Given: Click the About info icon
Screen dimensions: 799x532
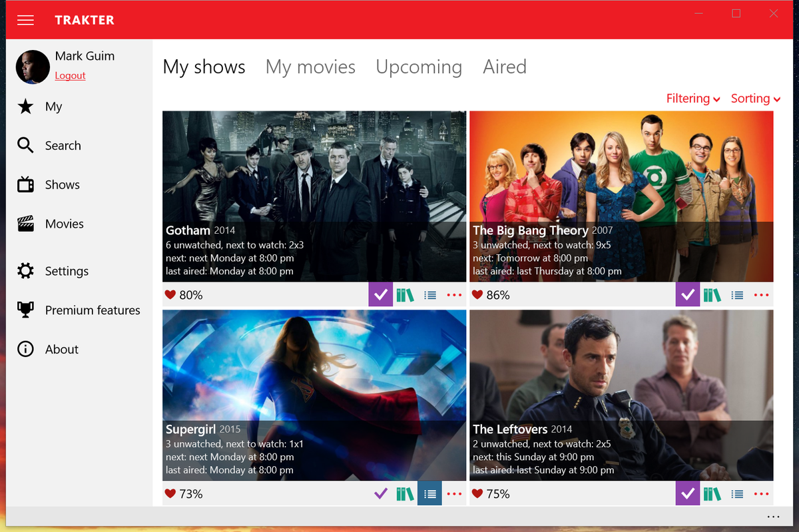Looking at the screenshot, I should click(x=25, y=349).
